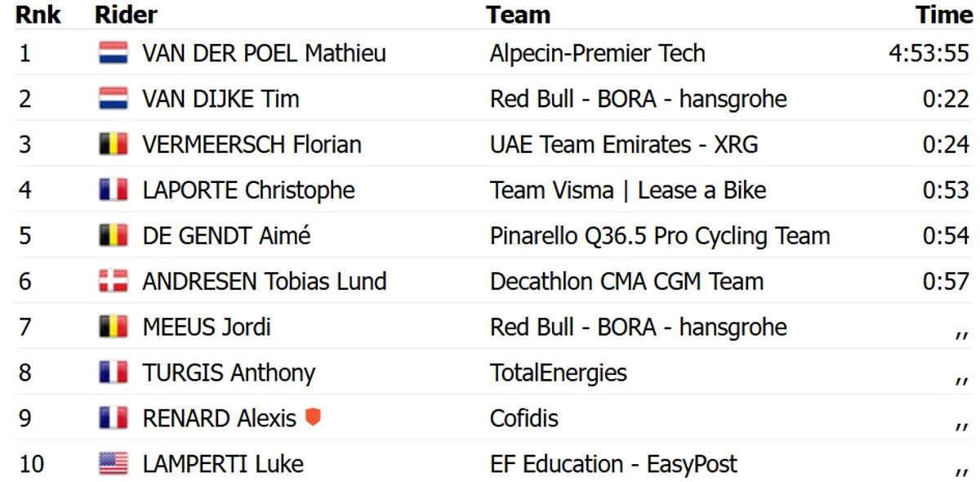980x482 pixels.
Task: Open rider VAN DER POEL Mathieu
Action: [x=264, y=53]
